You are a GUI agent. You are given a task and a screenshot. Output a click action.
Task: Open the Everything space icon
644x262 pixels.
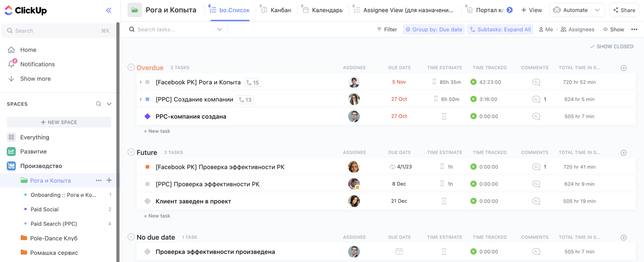tap(11, 137)
